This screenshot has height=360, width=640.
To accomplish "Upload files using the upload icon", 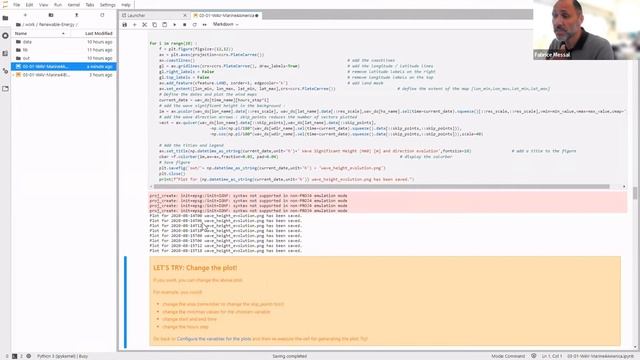I will (76, 15).
